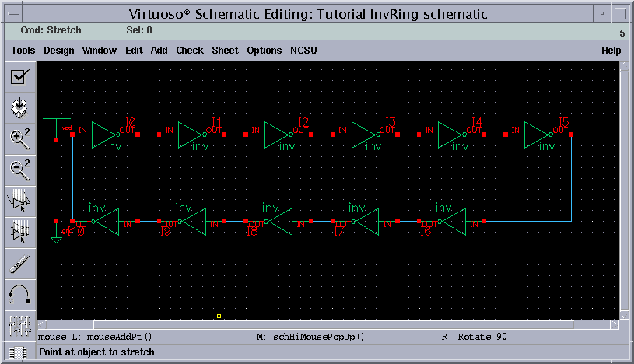Click the red I10 instance label
634x364 pixels.
coord(75,231)
